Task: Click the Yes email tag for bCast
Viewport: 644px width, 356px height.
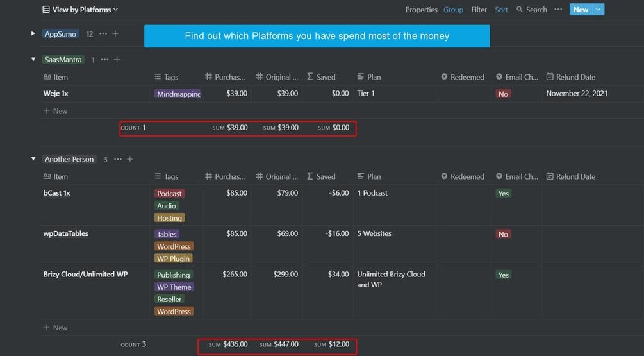Action: (x=503, y=193)
